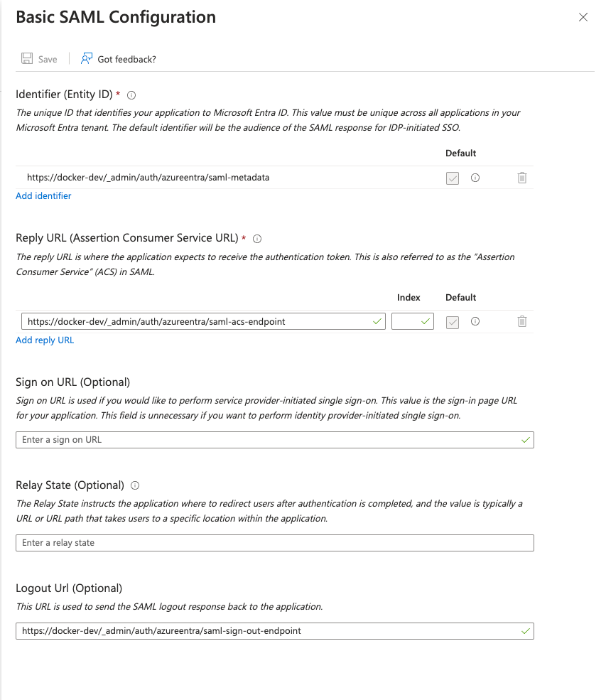Toggle the Default checkbox for the reply URL
Screen dimensions: 606x700
453,322
